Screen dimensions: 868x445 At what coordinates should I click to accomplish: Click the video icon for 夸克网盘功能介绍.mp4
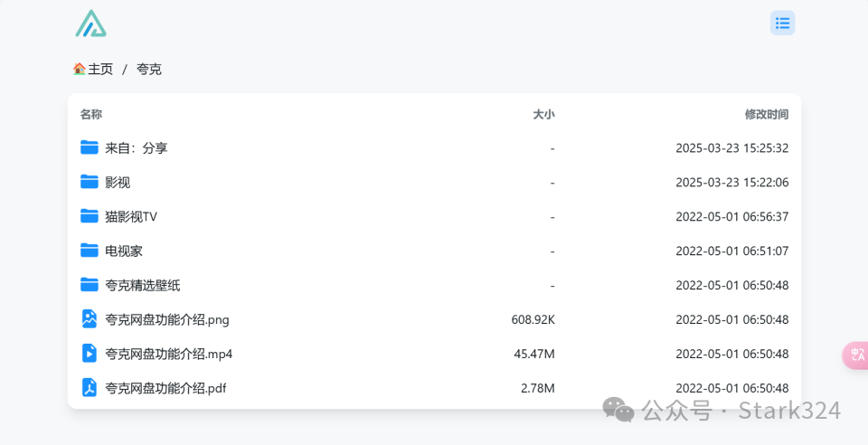click(x=89, y=354)
